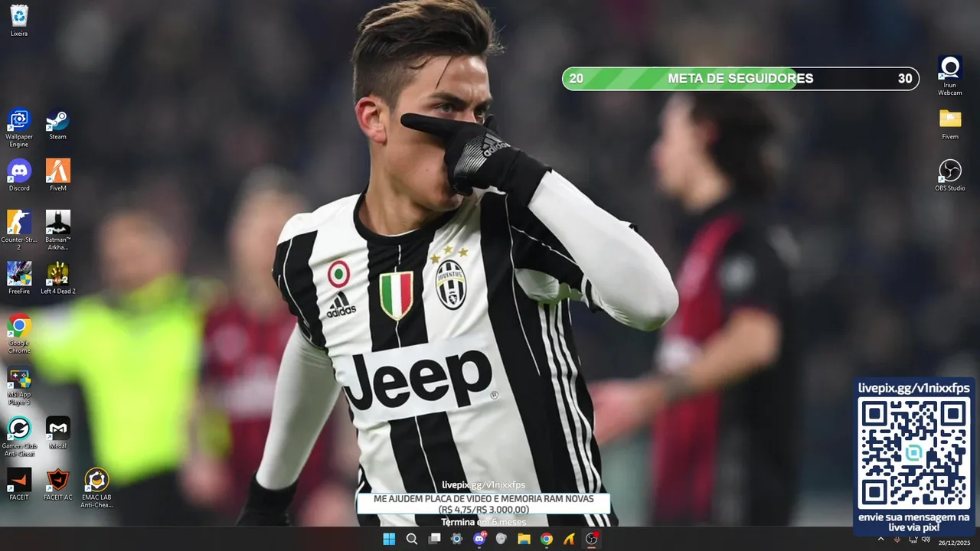This screenshot has width=980, height=551.
Task: Open Chrome from the taskbar
Action: coord(547,539)
